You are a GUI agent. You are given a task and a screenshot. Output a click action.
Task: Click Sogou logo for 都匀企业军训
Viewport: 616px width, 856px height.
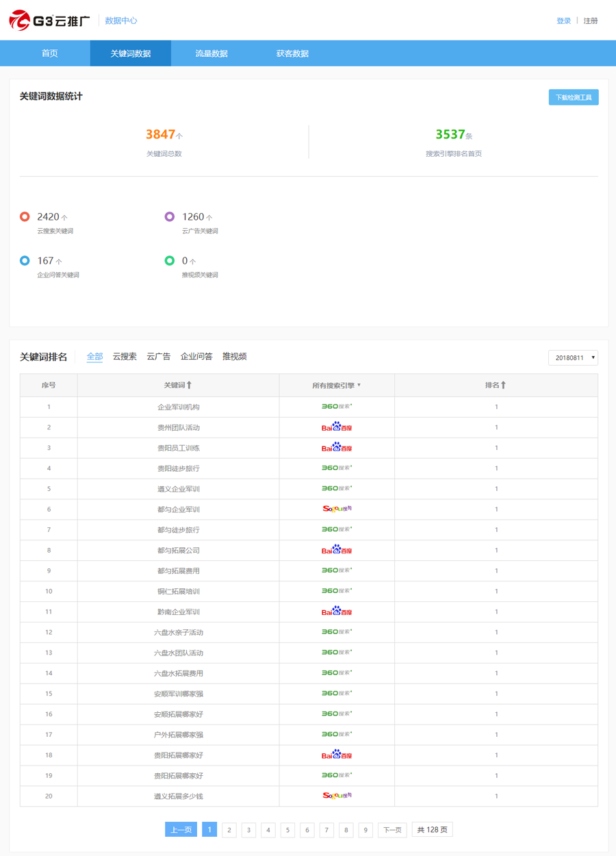click(337, 509)
